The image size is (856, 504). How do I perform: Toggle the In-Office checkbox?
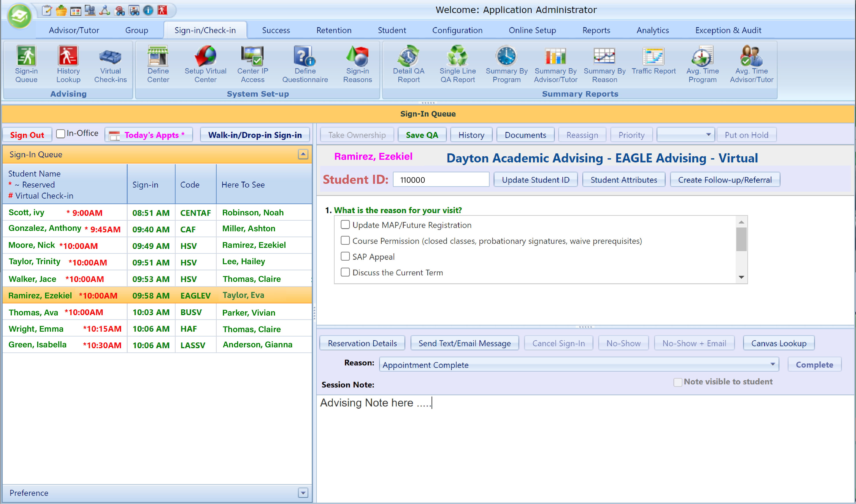61,134
